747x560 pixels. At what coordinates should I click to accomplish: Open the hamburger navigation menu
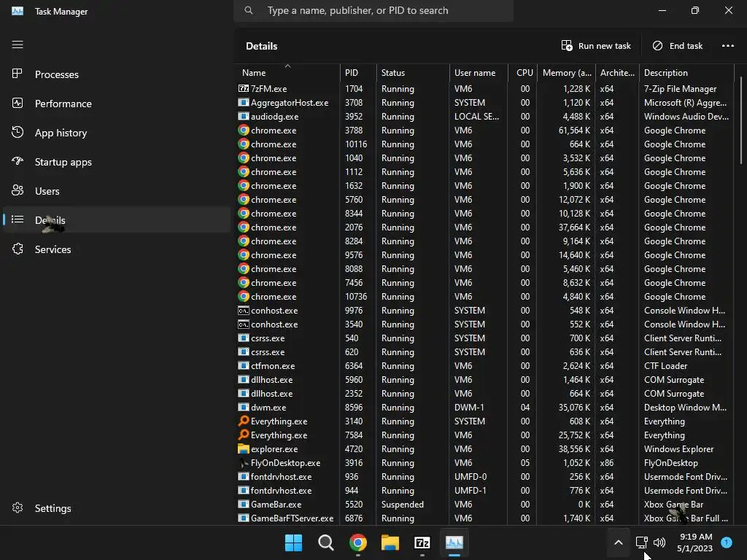18,44
